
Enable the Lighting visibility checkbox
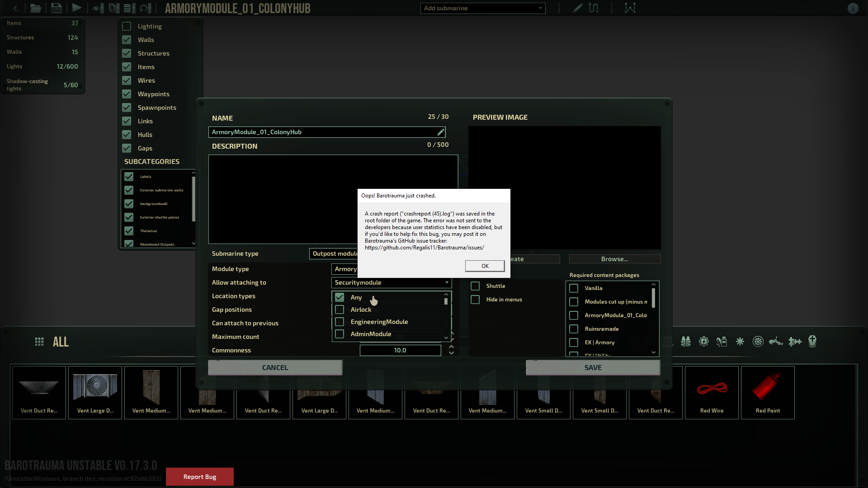[x=127, y=26]
